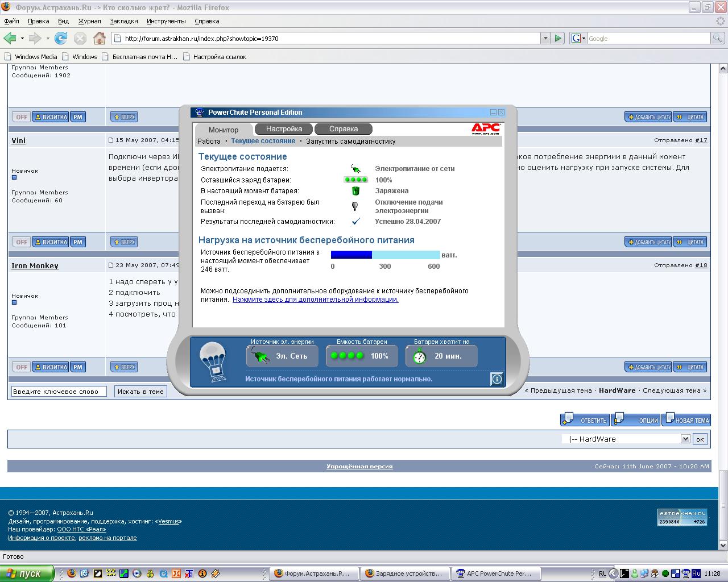The image size is (728, 582).
Task: Open пуск Start button
Action: (27, 573)
